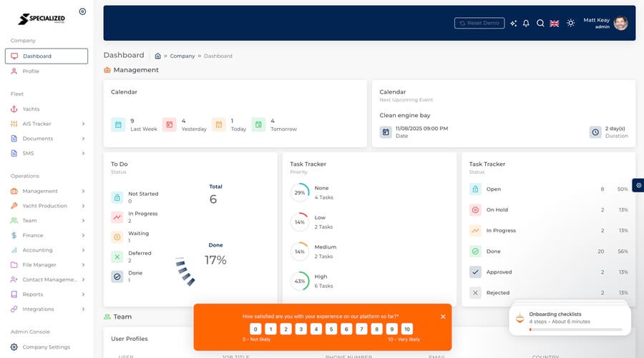The height and width of the screenshot is (358, 644).
Task: Click the Last Week calendar icon
Action: tap(117, 124)
